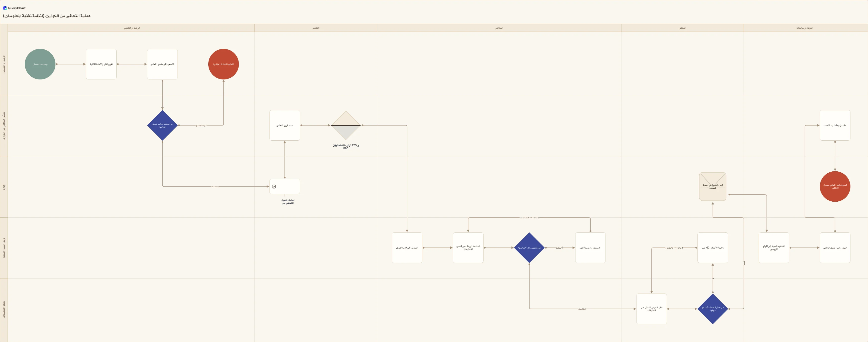Image resolution: width=868 pixels, height=342 pixels.
Task: Select the red end circle for updating the recovery plan
Action: (835, 186)
